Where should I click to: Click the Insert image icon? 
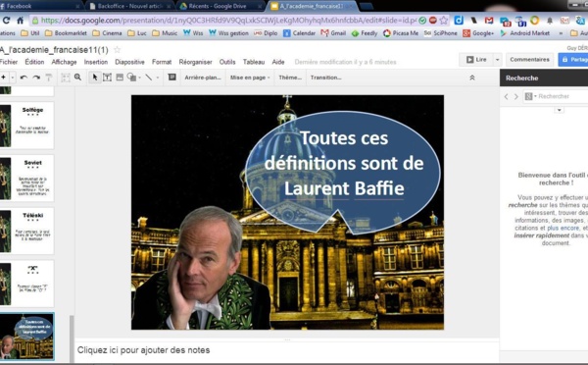point(120,78)
